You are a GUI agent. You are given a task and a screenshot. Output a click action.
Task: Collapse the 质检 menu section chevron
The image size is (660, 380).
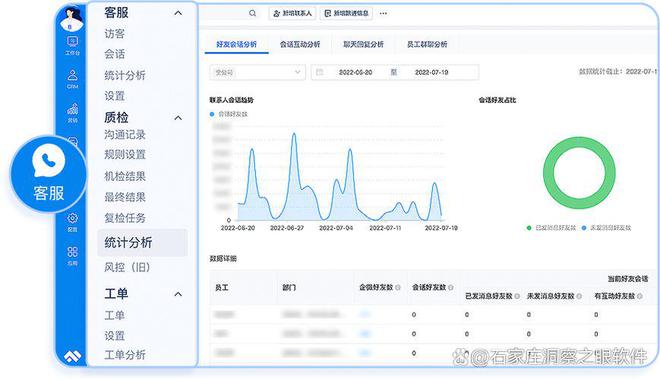click(178, 118)
